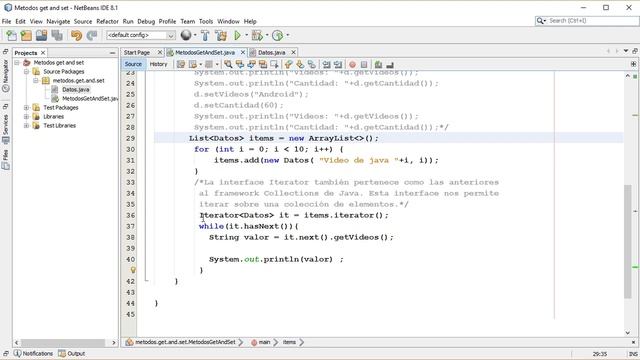Click the Profile Project icon
Image resolution: width=640 pixels, height=360 pixels.
[x=278, y=36]
